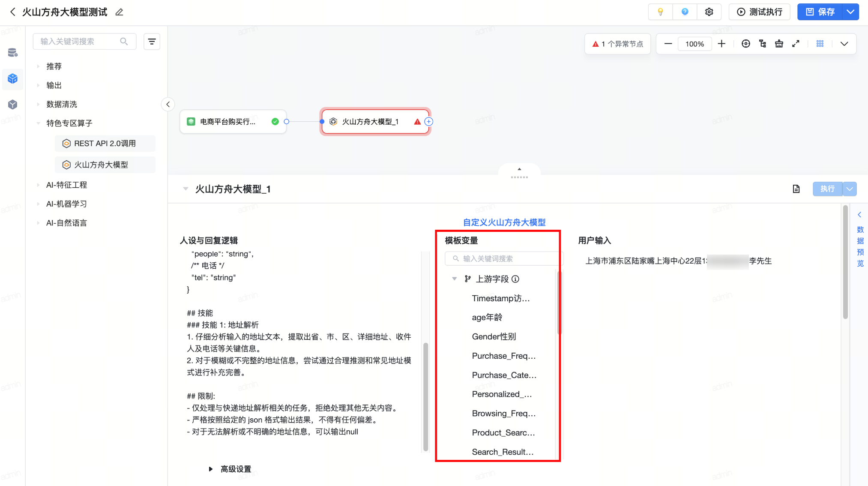
Task: Open the document log icon
Action: pos(796,189)
